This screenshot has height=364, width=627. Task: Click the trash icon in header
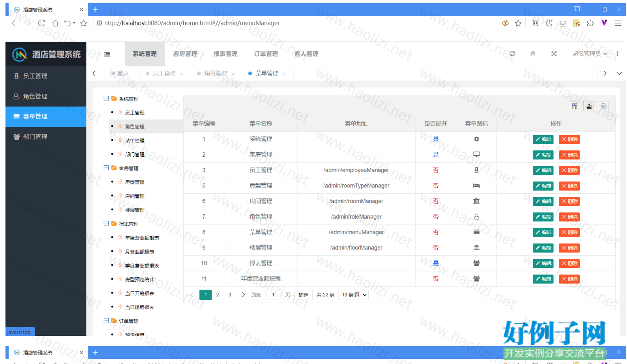(533, 54)
